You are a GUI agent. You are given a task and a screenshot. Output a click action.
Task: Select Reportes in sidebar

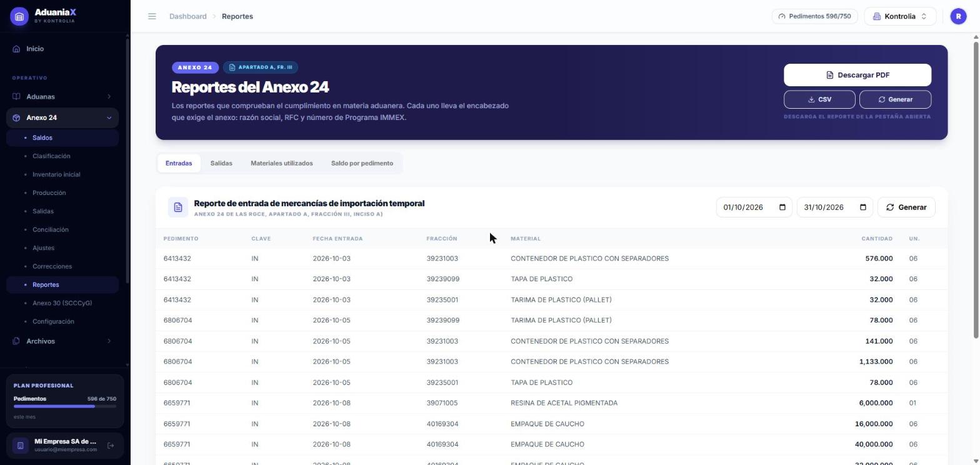[x=62, y=284]
